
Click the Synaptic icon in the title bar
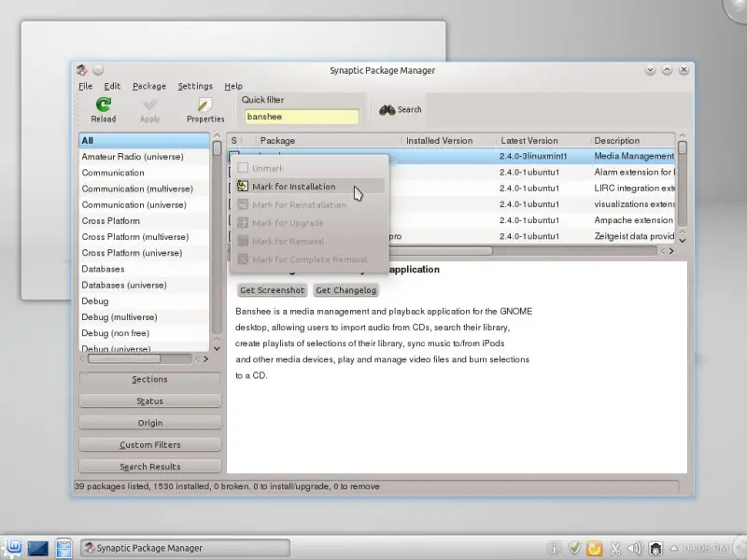[x=82, y=70]
